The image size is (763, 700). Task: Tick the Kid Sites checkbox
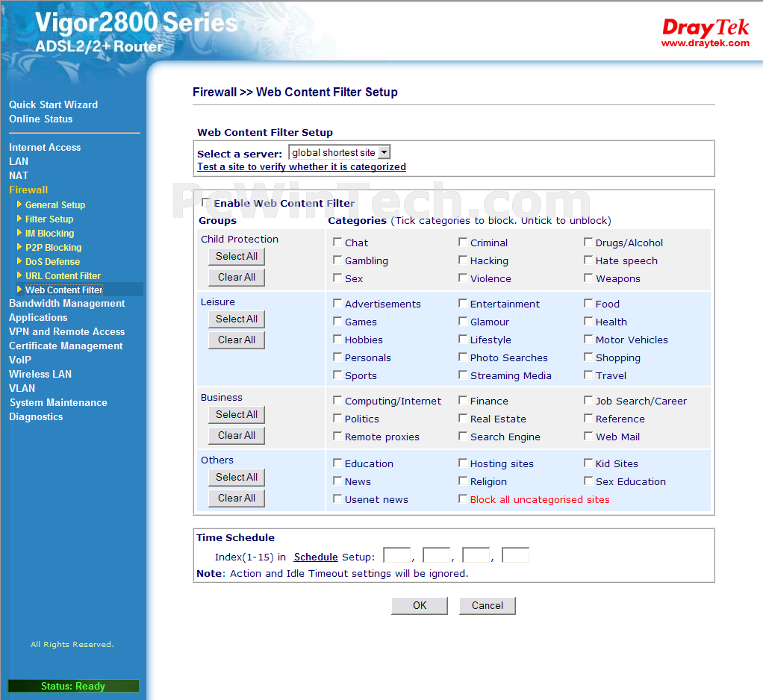pos(588,463)
